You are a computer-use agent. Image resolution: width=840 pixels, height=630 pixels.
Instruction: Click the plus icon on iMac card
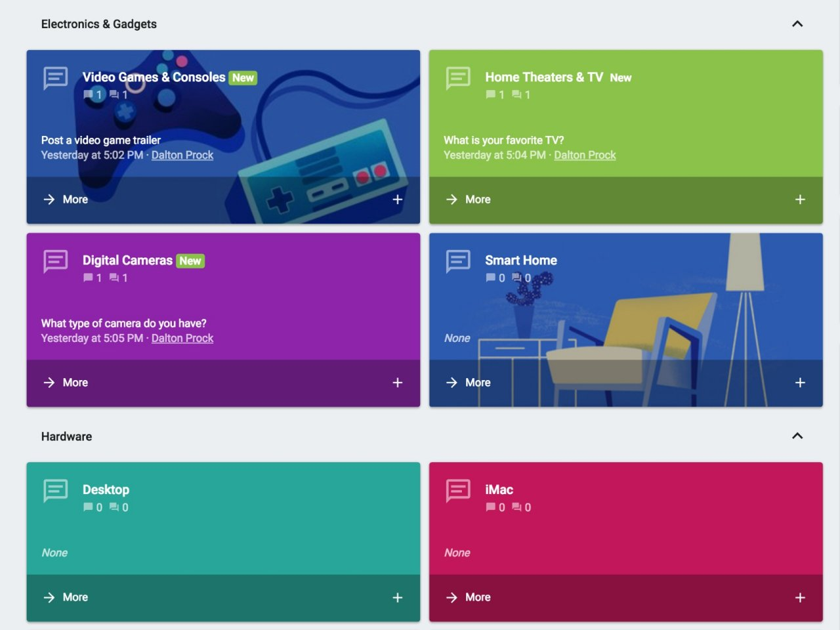[799, 597]
